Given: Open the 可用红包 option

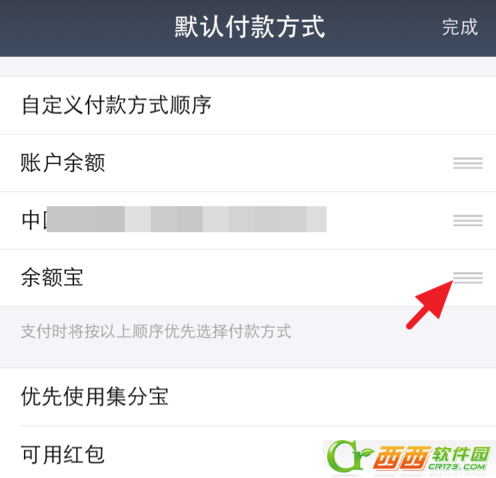Looking at the screenshot, I should tap(248, 453).
